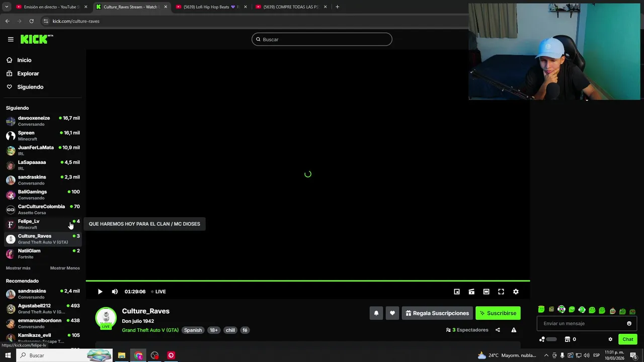644x362 pixels.
Task: Open channel points bubble icon
Action: point(542,339)
